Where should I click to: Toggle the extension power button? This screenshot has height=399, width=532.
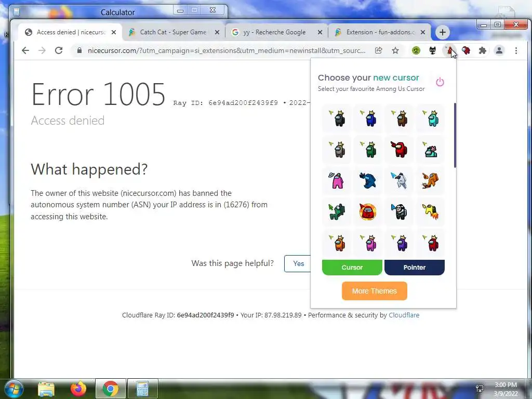[440, 82]
